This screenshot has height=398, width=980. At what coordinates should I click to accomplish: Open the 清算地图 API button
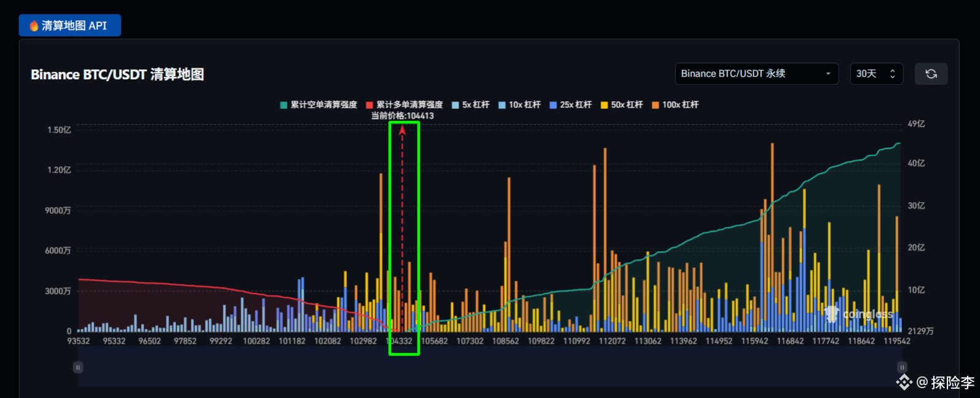point(70,25)
